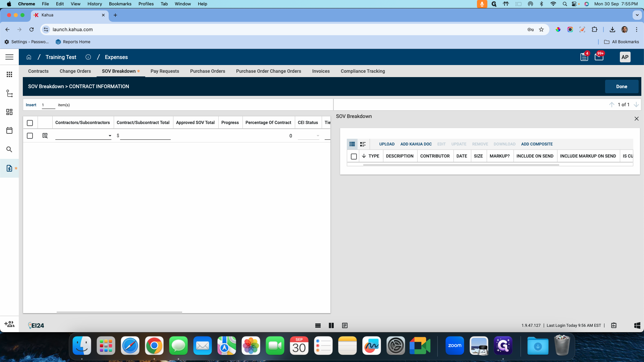Open Expenses breadcrumb link

click(x=116, y=57)
